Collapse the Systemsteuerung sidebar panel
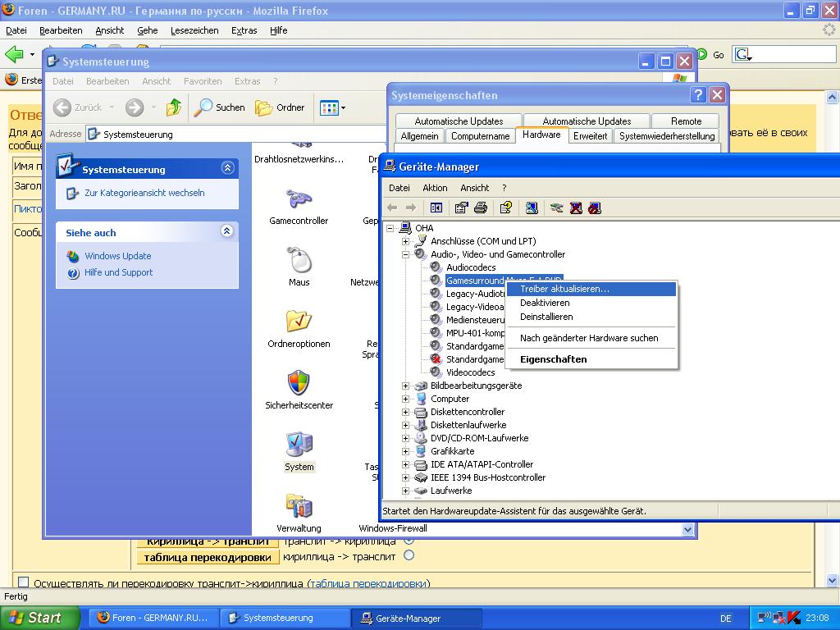Viewport: 840px width, 630px height. click(227, 168)
